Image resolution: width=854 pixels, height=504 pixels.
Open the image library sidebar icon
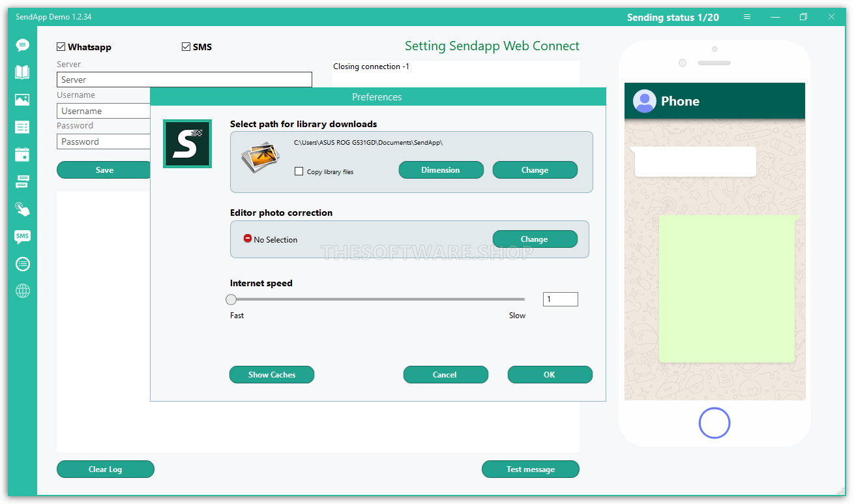23,100
